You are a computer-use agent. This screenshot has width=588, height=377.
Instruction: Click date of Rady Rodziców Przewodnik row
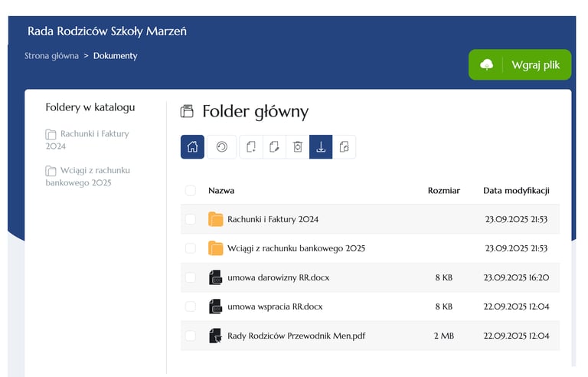tap(516, 336)
